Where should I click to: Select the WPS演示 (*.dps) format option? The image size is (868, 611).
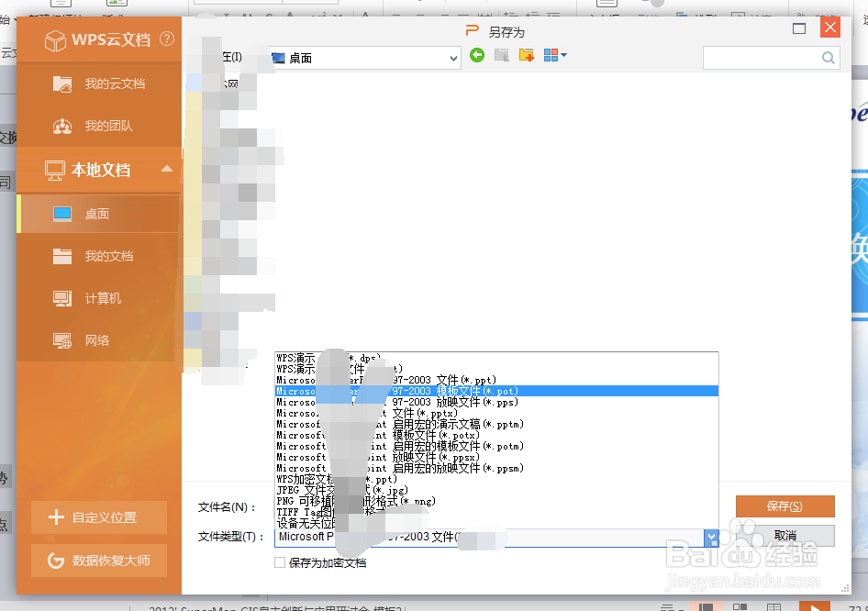pos(496,358)
